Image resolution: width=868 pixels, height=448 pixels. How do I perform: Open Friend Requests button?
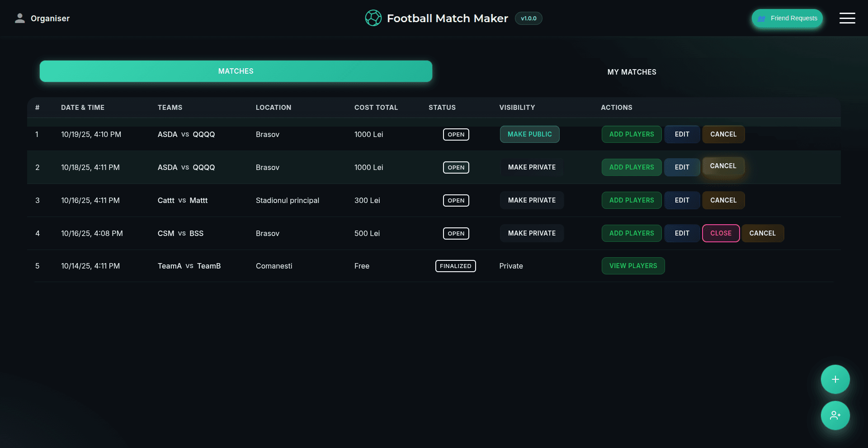coord(787,19)
